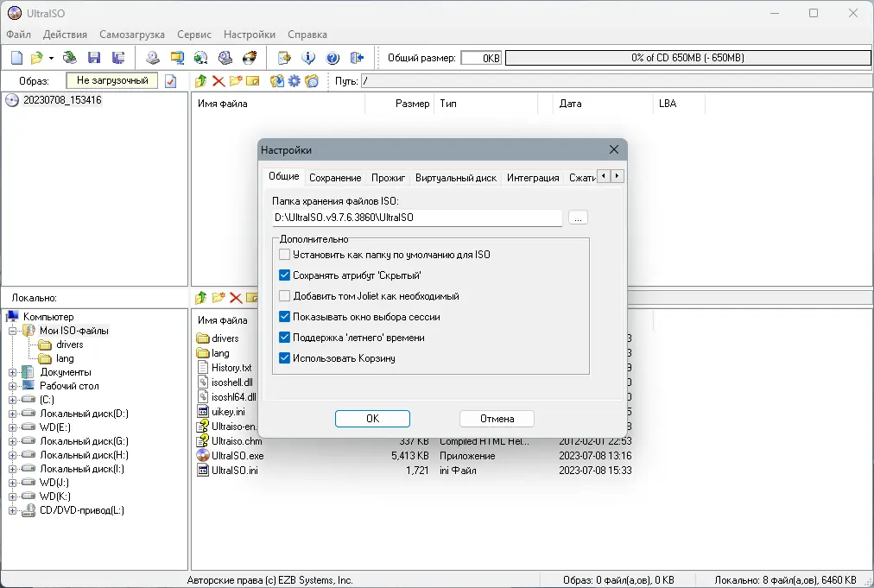874x588 pixels.
Task: Open the 'Сервис' menu
Action: [x=194, y=35]
